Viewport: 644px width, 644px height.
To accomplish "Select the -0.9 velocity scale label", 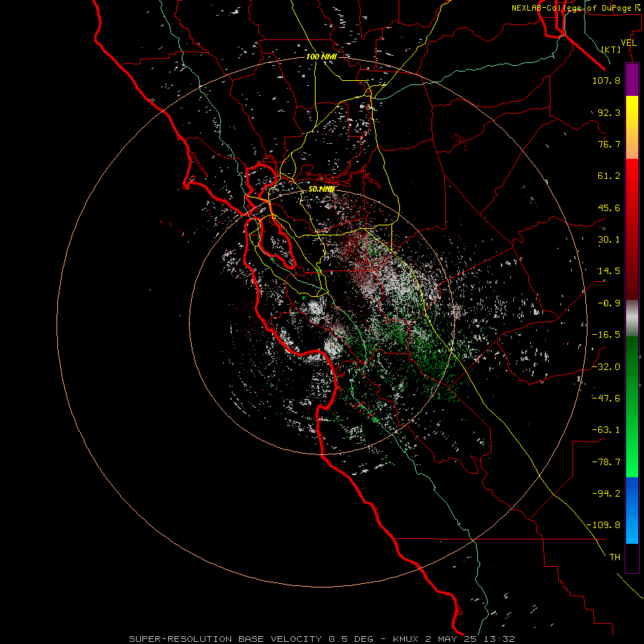I will 609,303.
